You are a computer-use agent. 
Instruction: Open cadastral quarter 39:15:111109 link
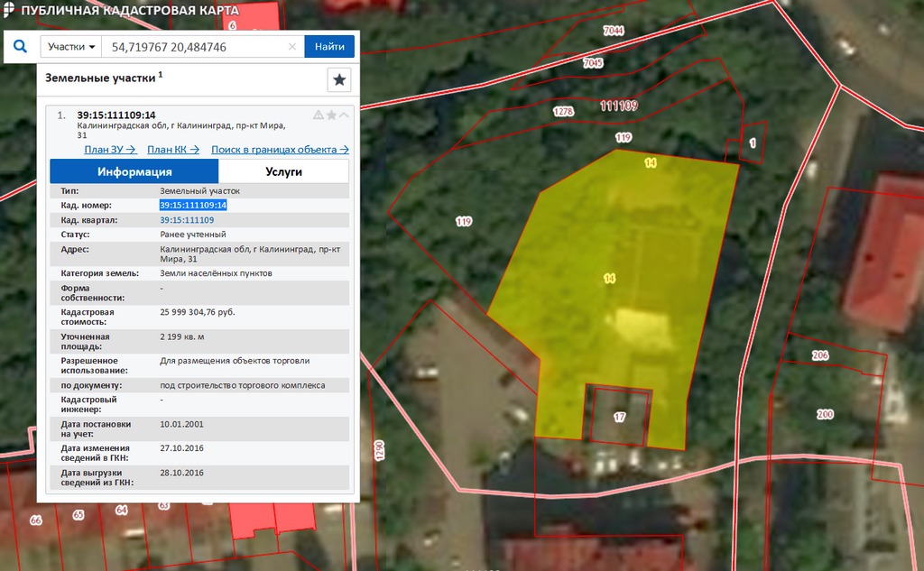(187, 220)
